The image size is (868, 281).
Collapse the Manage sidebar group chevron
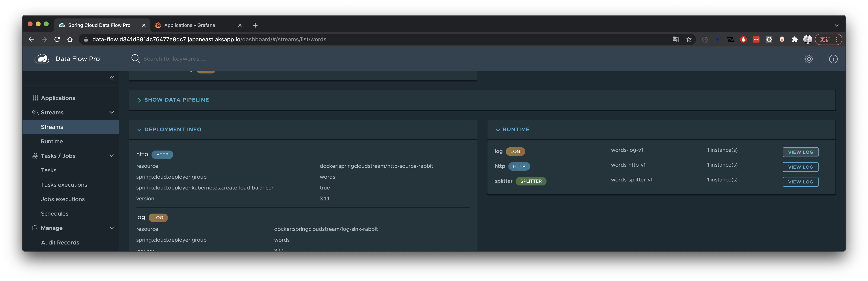pos(112,228)
